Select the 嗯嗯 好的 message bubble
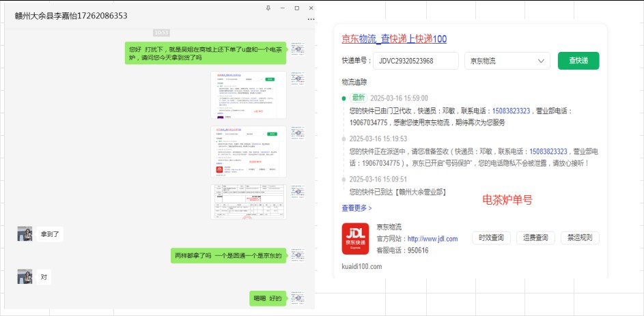Viewport: 644px width, 316px height. coord(268,298)
